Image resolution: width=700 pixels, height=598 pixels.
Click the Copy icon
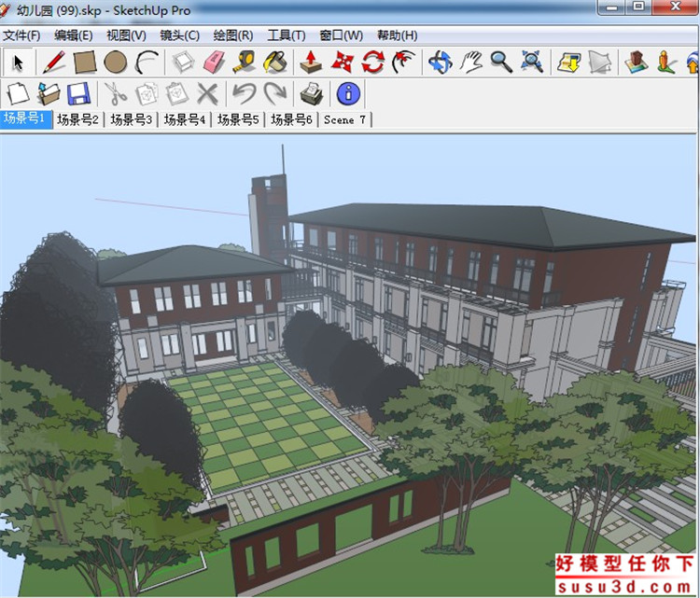coord(147,93)
